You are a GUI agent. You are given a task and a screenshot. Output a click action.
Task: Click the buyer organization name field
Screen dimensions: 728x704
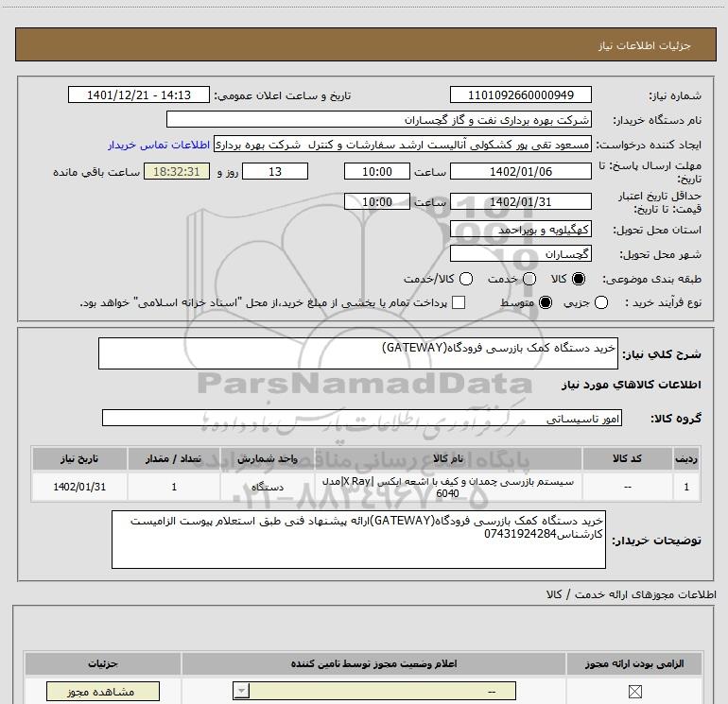[379, 120]
